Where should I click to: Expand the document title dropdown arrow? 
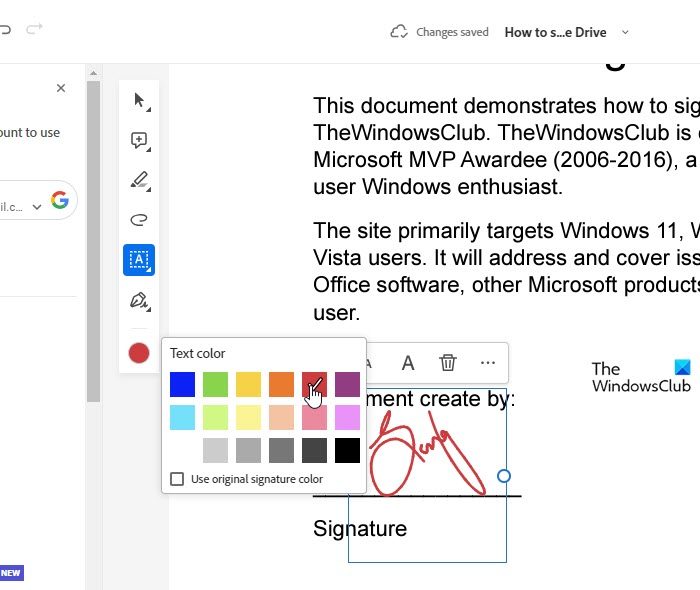(x=625, y=32)
